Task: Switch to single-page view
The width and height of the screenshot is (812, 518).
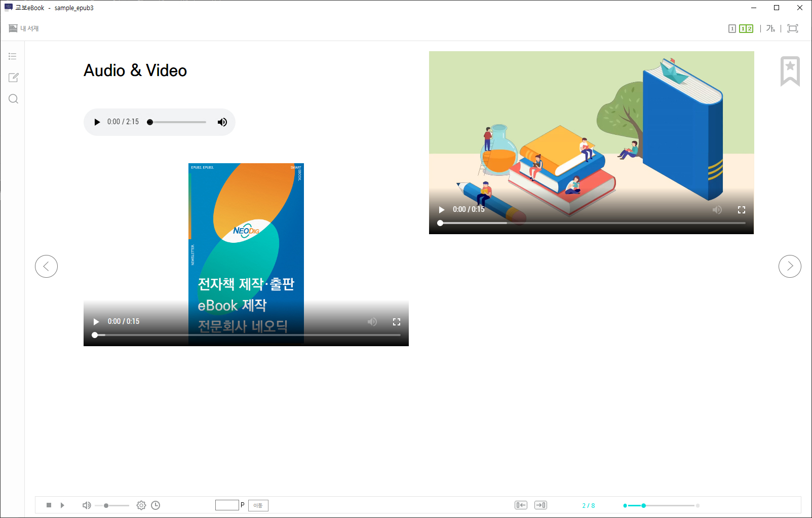Action: 732,29
